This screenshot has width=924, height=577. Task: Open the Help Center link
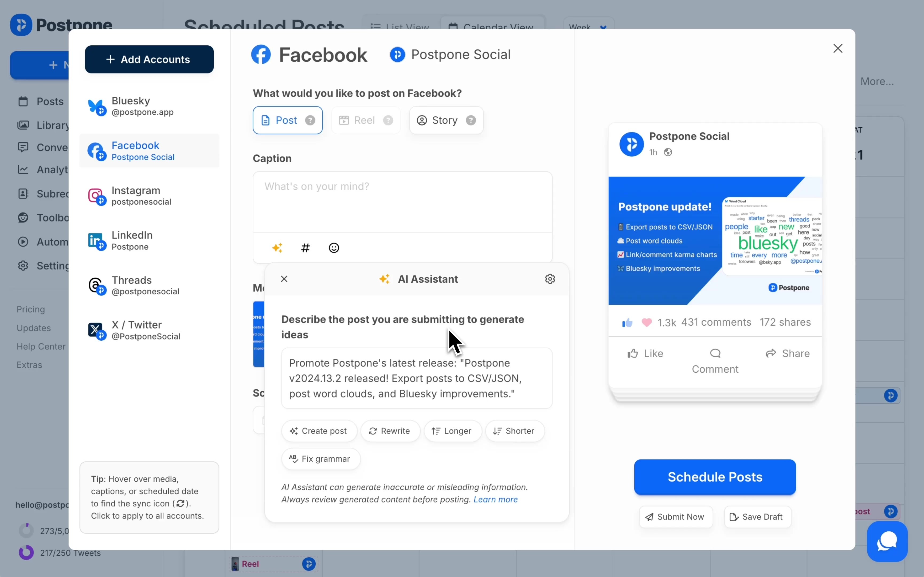41,346
